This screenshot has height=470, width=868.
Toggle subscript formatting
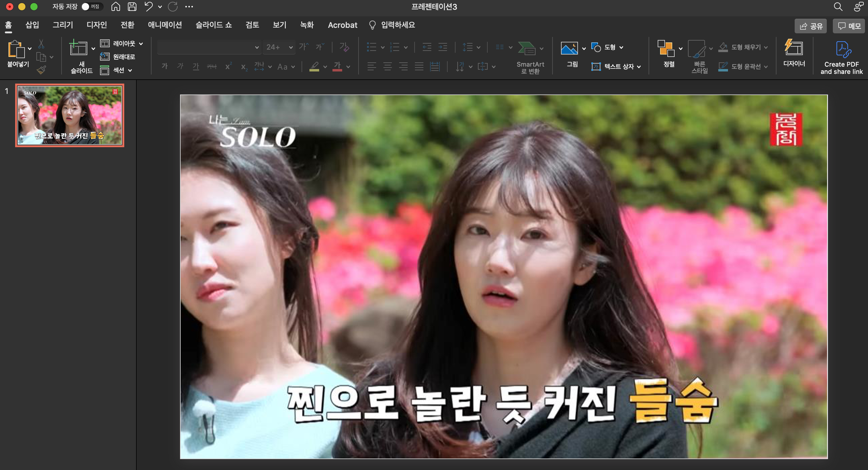pos(244,67)
